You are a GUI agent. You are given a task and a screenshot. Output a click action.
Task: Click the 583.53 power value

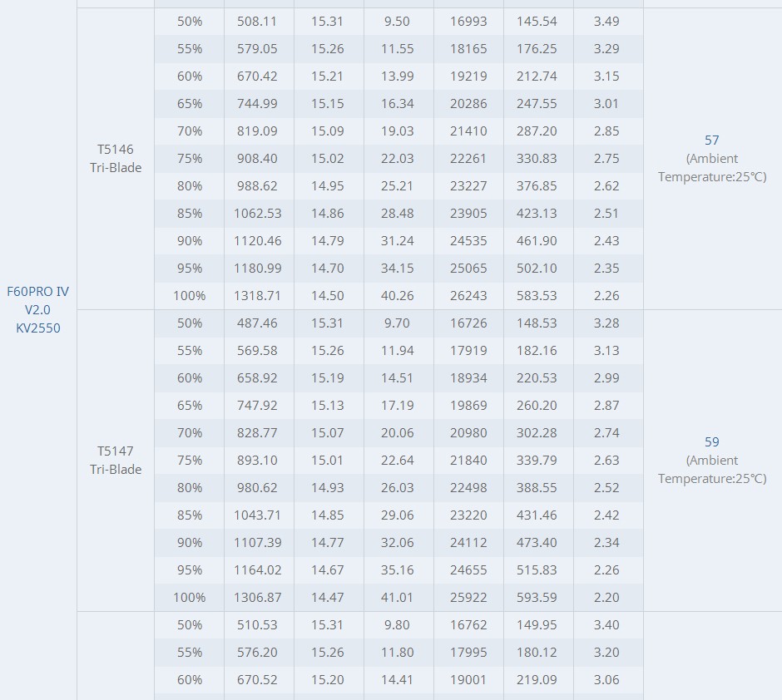pyautogui.click(x=537, y=295)
